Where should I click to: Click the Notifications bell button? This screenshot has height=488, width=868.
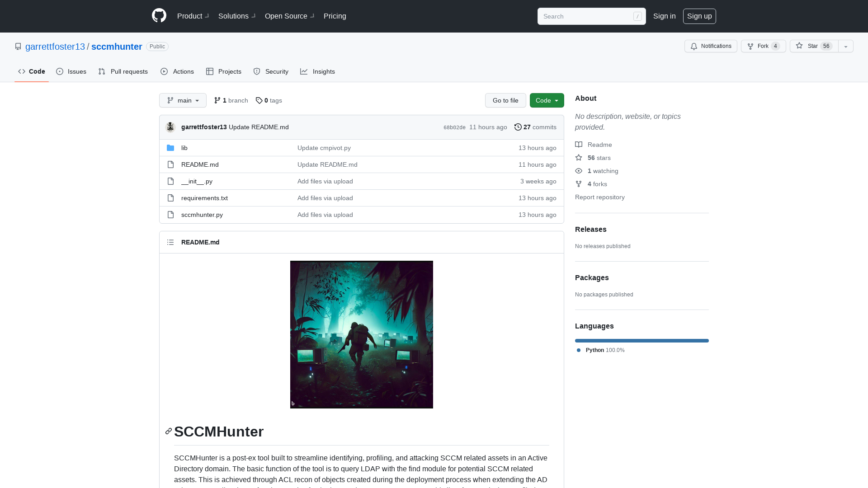(x=711, y=46)
